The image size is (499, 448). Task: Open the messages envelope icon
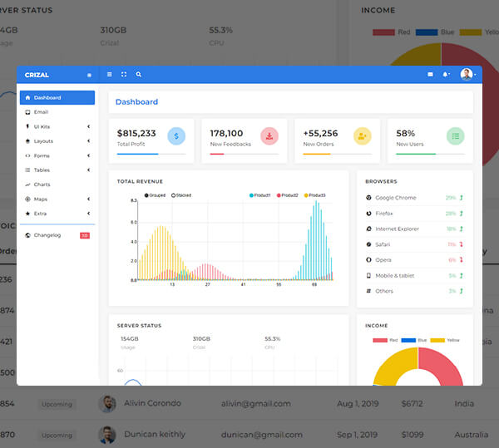(430, 75)
